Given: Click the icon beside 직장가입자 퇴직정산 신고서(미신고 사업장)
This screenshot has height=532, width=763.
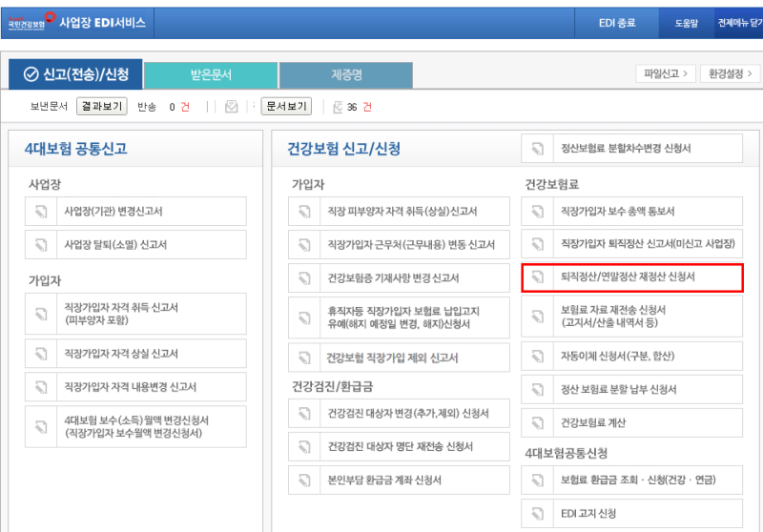Looking at the screenshot, I should [538, 244].
